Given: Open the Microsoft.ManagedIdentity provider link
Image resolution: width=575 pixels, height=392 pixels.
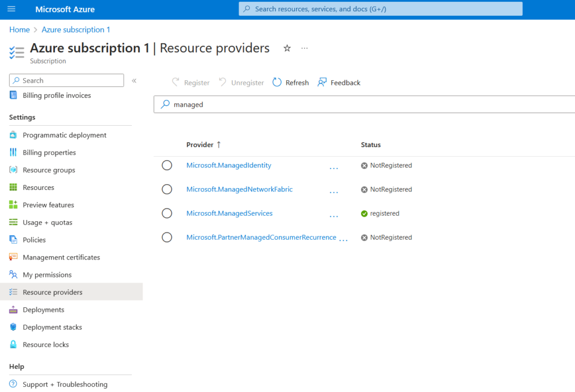Looking at the screenshot, I should pos(229,165).
